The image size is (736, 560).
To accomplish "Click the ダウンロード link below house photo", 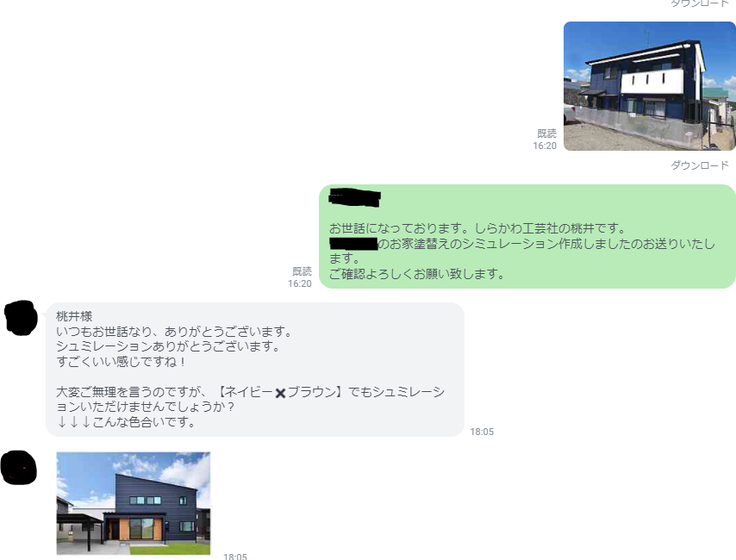I will 700,165.
